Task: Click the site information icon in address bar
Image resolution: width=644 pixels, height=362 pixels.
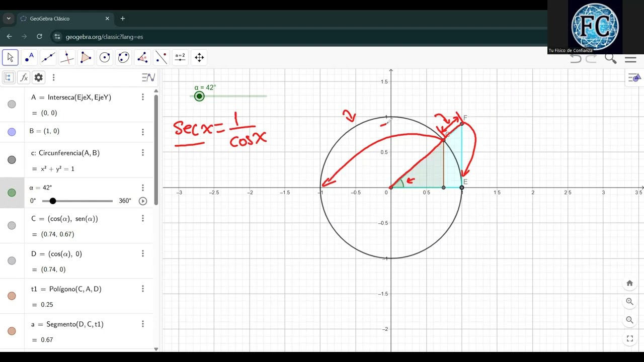Action: pos(57,37)
